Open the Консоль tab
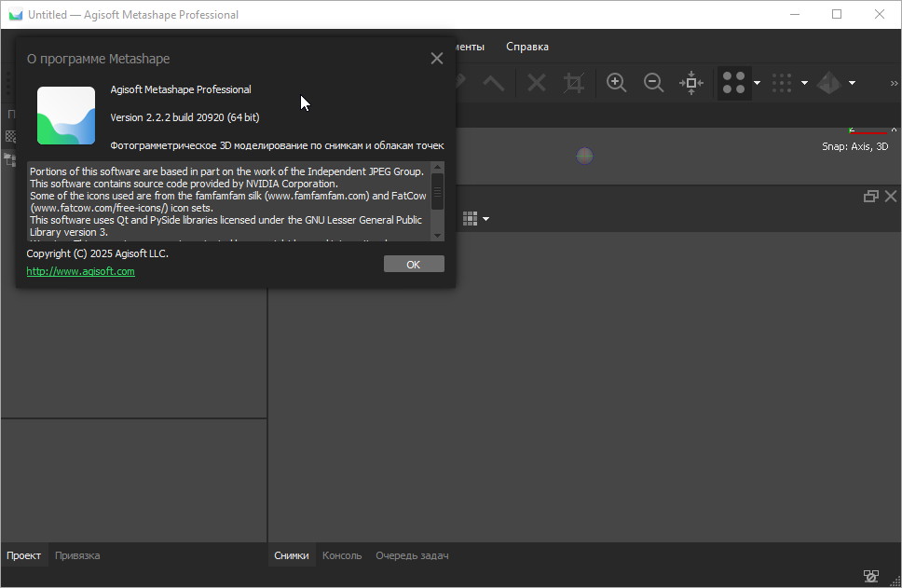Viewport: 902px width, 588px height. (x=342, y=555)
